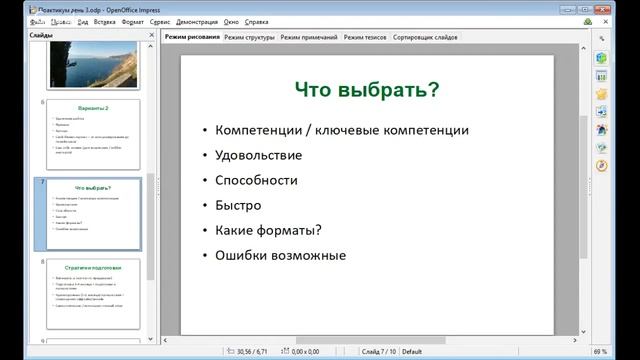Viewport: 640px width, 360px height.
Task: Click the horizontal scrollbar thumb
Action: (x=371, y=340)
